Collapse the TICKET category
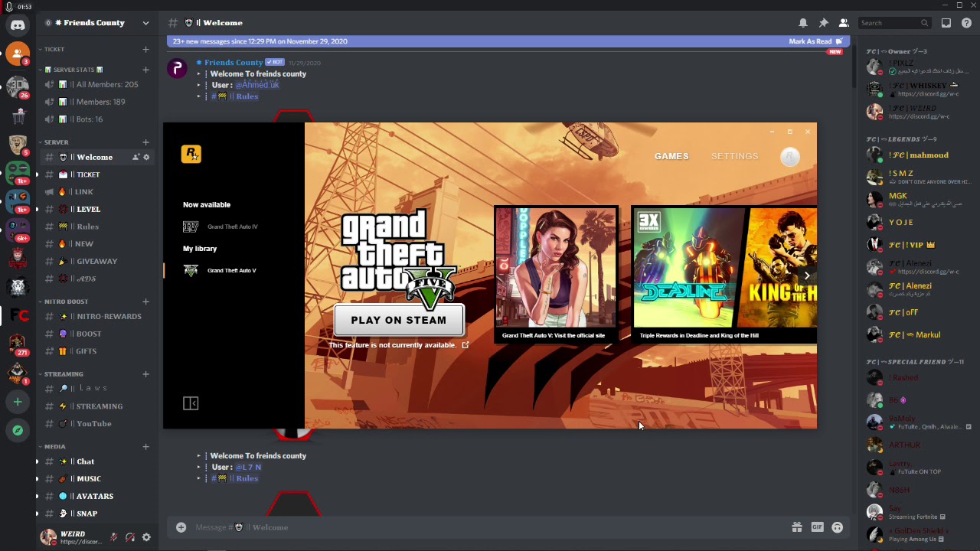Screen dimensions: 980x551 coord(54,50)
